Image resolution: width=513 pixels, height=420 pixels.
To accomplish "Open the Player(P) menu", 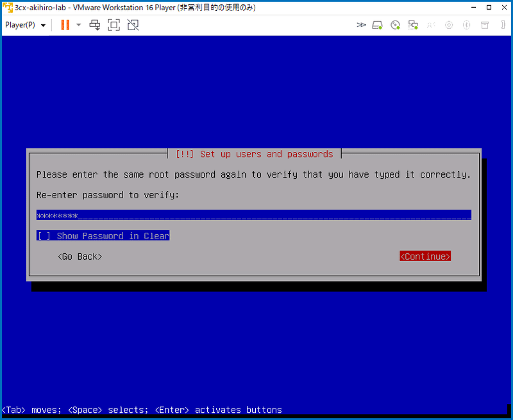I will click(x=25, y=25).
